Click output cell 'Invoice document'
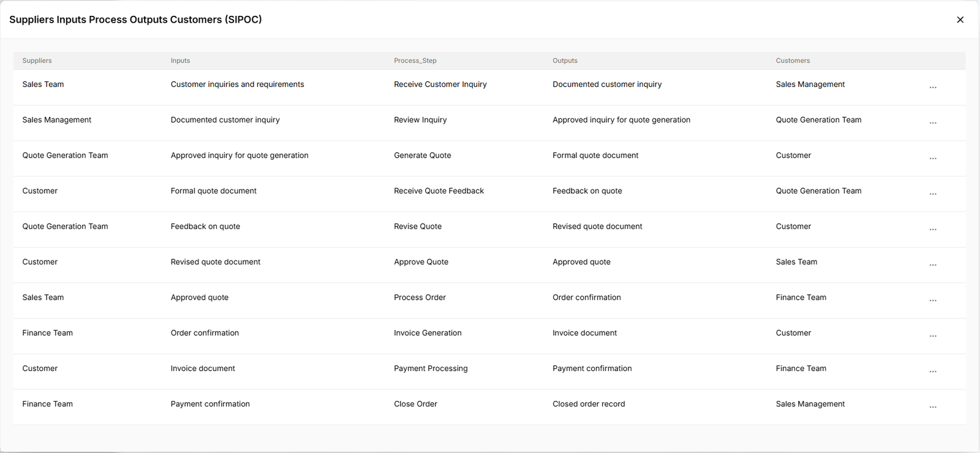 pyautogui.click(x=584, y=333)
